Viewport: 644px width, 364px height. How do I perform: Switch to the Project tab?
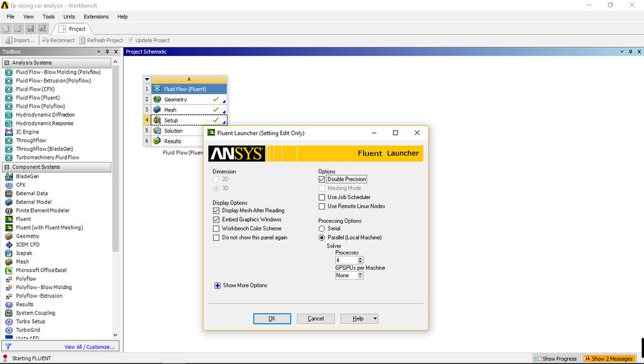coord(73,29)
